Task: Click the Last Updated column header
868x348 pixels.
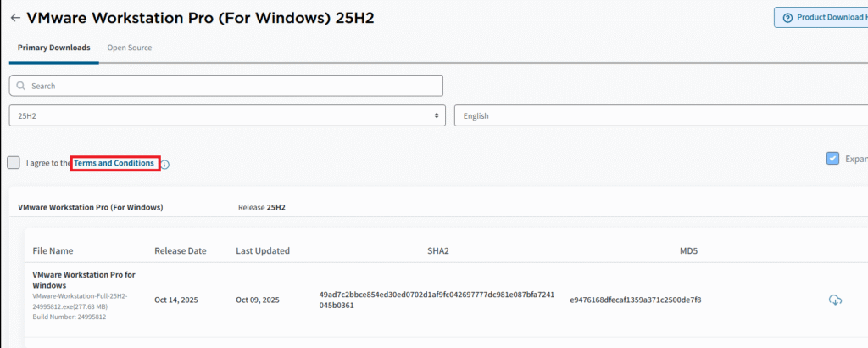Action: (263, 250)
